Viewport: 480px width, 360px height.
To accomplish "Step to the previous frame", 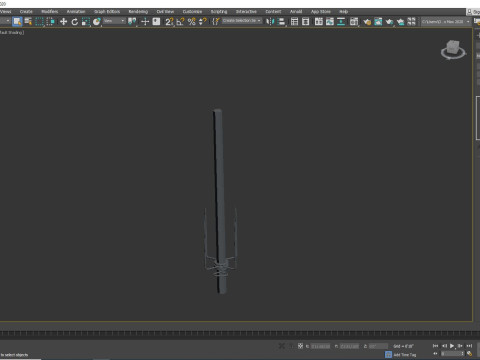I will [x=444, y=346].
